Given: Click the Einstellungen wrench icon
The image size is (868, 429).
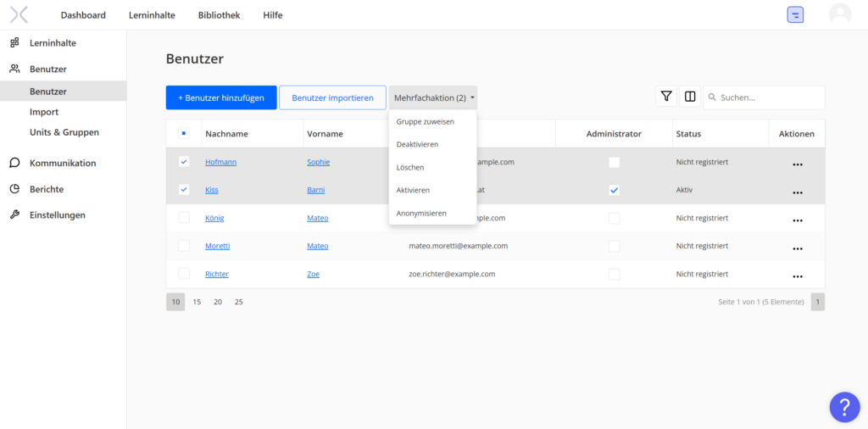Looking at the screenshot, I should [x=15, y=214].
